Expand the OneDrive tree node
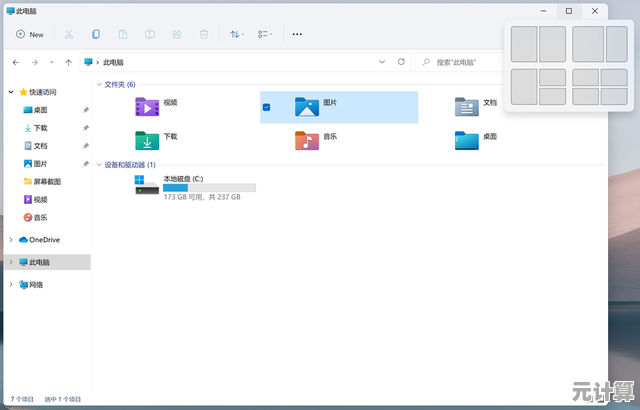The image size is (640, 410). (x=11, y=240)
